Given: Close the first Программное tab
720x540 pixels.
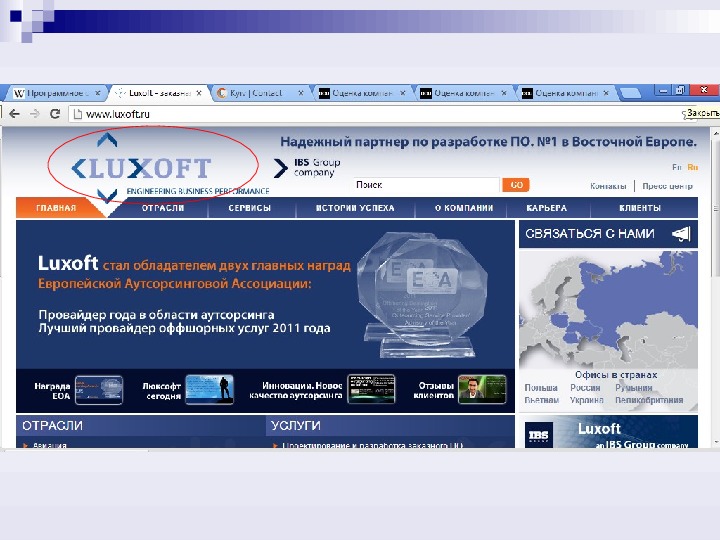Looking at the screenshot, I should pyautogui.click(x=97, y=93).
